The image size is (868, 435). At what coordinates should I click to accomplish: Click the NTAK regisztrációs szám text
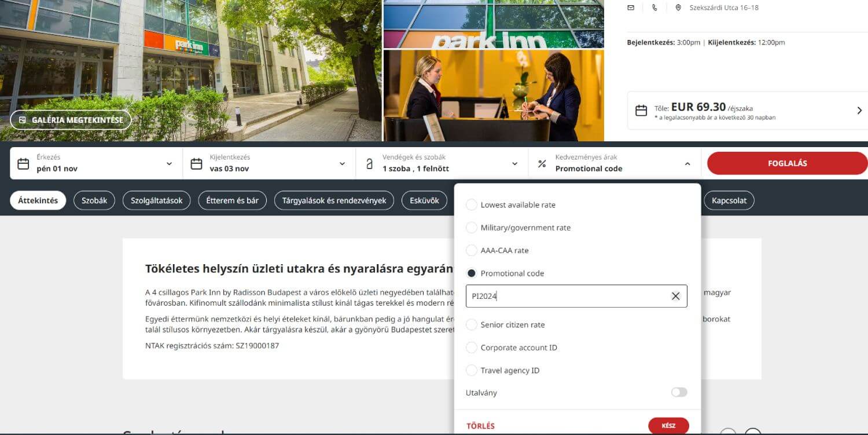[212, 346]
